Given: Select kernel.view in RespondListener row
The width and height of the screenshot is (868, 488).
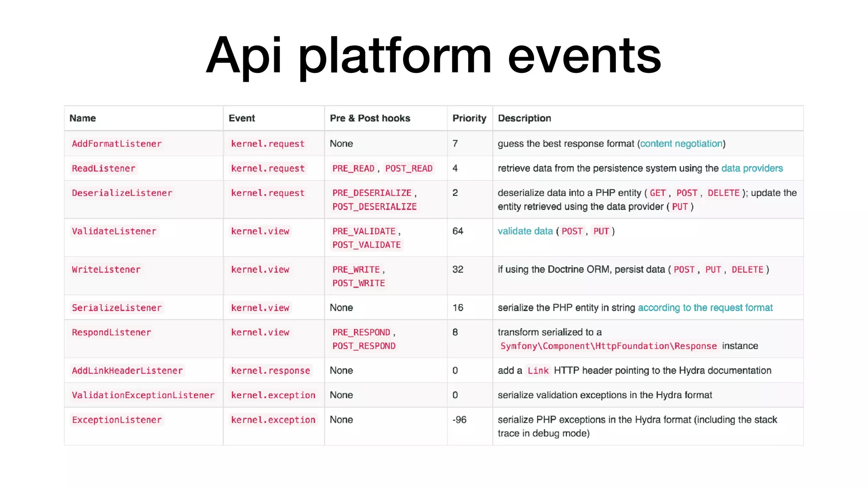Looking at the screenshot, I should (260, 332).
